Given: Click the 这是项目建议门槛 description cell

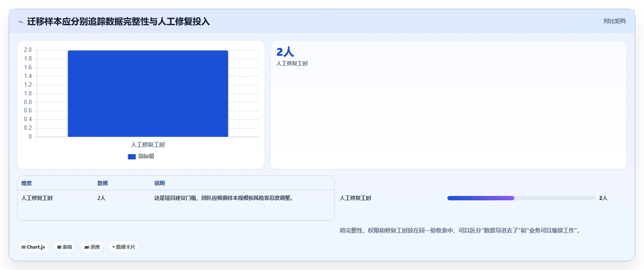Looking at the screenshot, I should click(224, 198).
